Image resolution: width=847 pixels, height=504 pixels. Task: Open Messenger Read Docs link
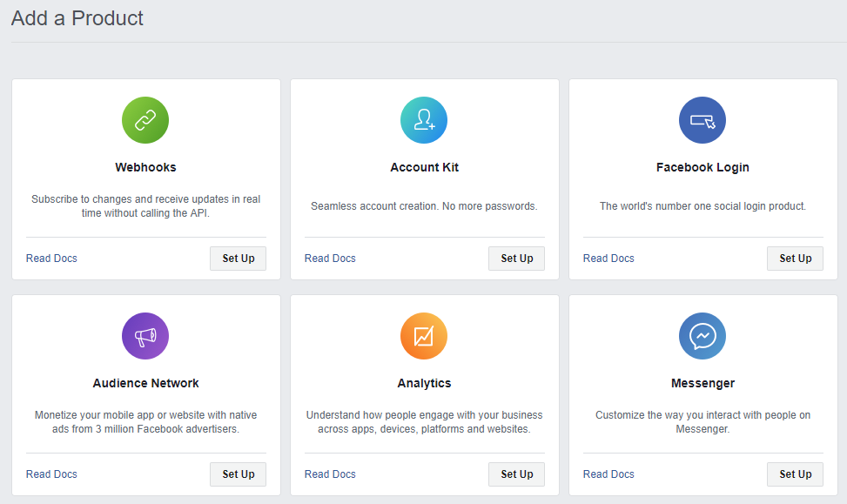point(608,474)
